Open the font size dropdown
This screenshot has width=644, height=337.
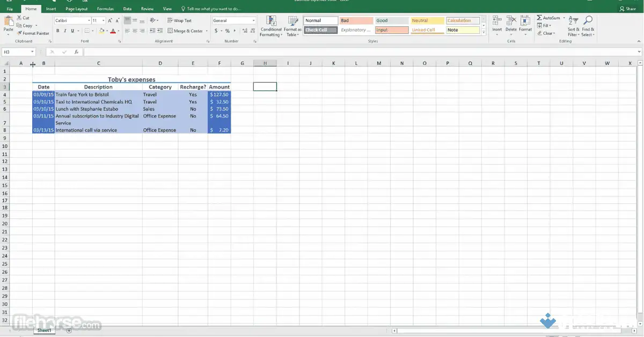pyautogui.click(x=102, y=20)
